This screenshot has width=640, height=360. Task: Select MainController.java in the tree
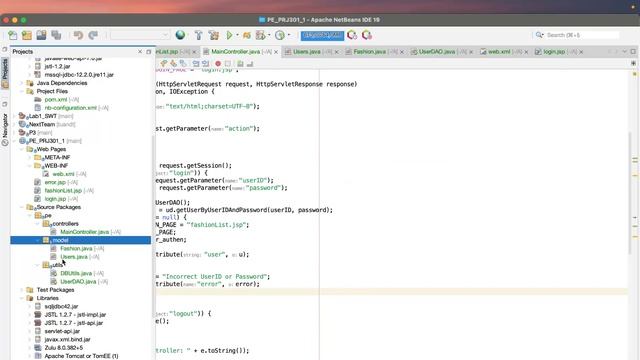[84, 232]
